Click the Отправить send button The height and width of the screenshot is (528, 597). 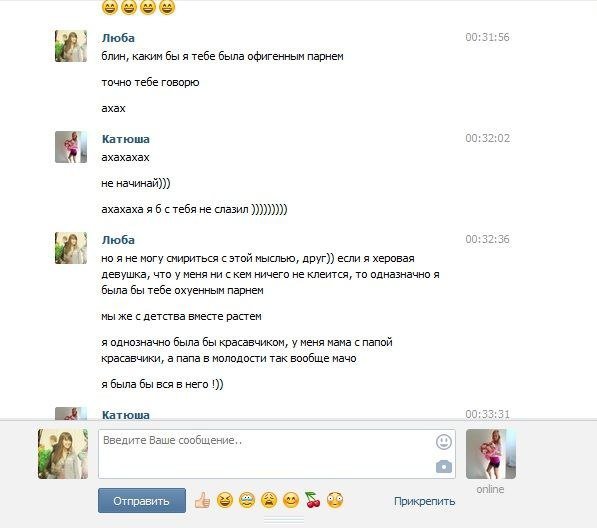142,501
